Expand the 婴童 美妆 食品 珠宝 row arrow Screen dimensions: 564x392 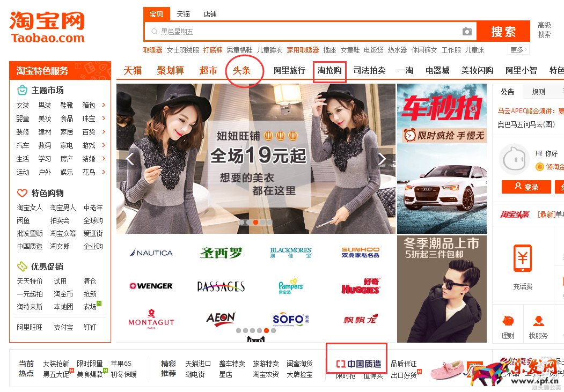tap(104, 118)
